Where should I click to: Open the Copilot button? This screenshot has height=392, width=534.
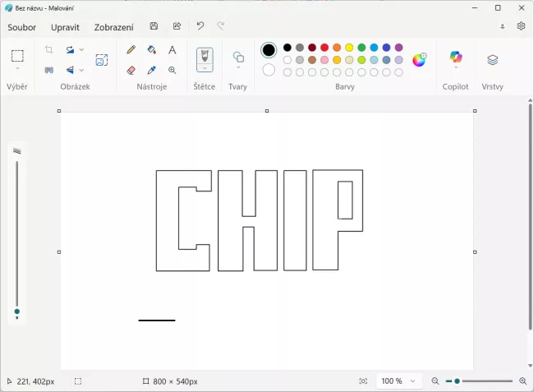click(455, 58)
